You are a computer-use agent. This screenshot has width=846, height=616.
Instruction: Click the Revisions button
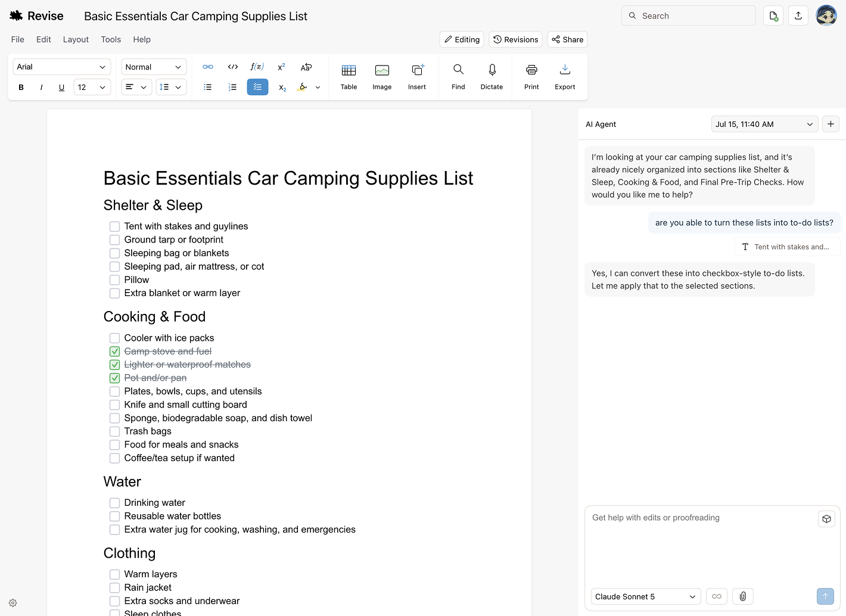[x=516, y=39]
